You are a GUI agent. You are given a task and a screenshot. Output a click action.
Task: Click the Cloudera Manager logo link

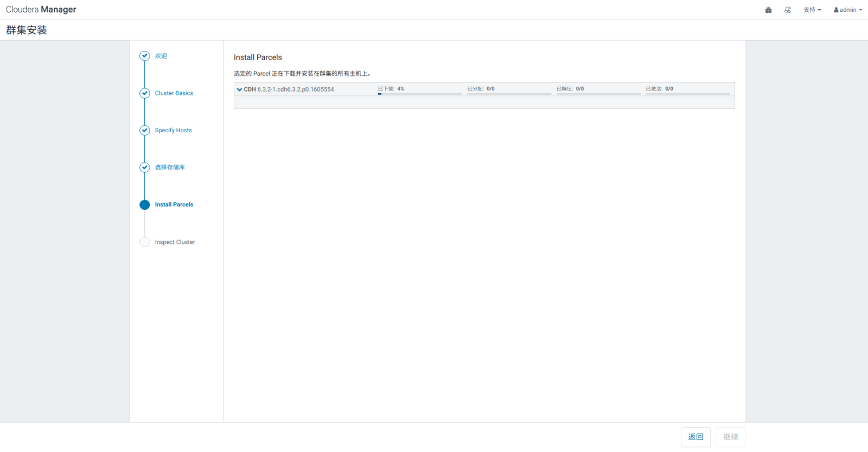coord(41,10)
